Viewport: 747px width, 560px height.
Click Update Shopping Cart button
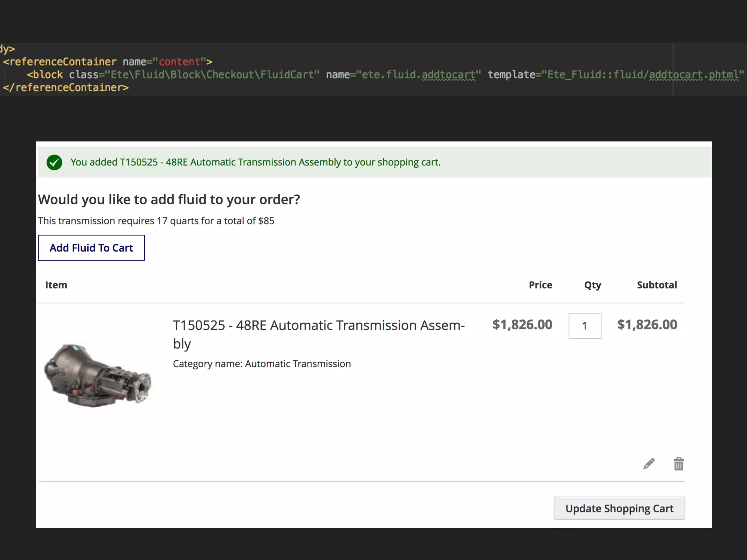pyautogui.click(x=619, y=508)
